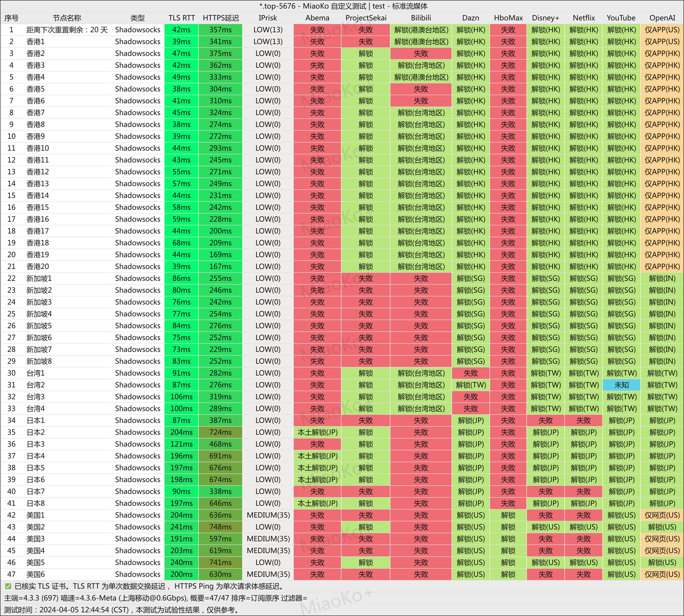This screenshot has height=616, width=684.
Task: Click the title text MiaoKo 自定义测试
Action: click(334, 6)
